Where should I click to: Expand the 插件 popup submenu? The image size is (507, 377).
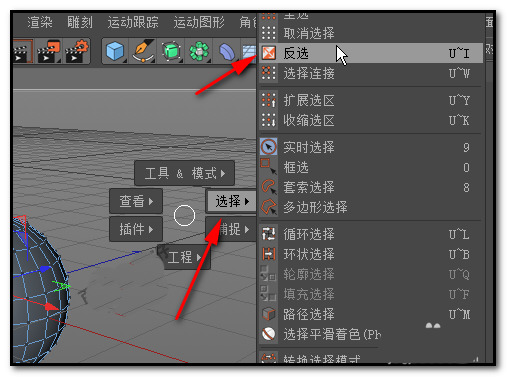(136, 229)
